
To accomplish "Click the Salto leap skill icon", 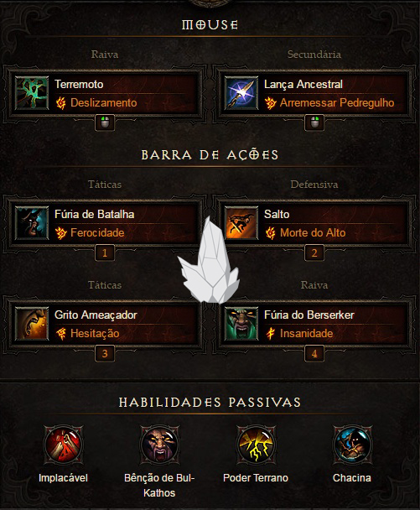I will pos(241,223).
